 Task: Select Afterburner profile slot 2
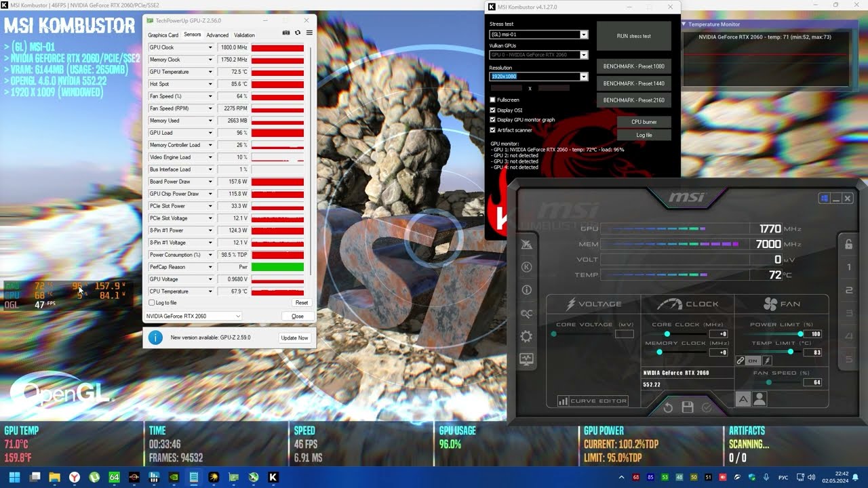[x=848, y=290]
